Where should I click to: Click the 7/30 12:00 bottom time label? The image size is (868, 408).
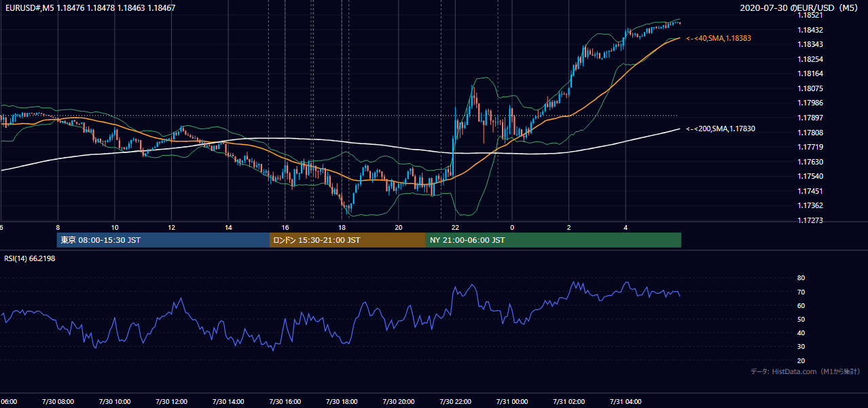coord(171,402)
